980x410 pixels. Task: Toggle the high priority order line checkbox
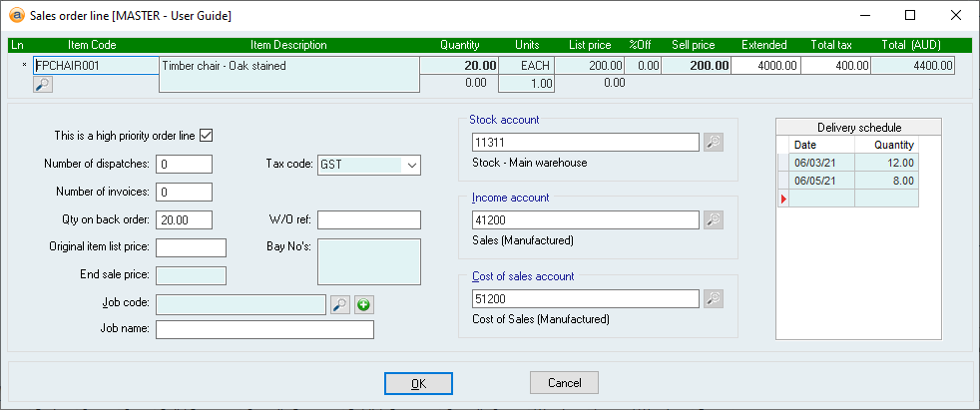click(x=208, y=136)
